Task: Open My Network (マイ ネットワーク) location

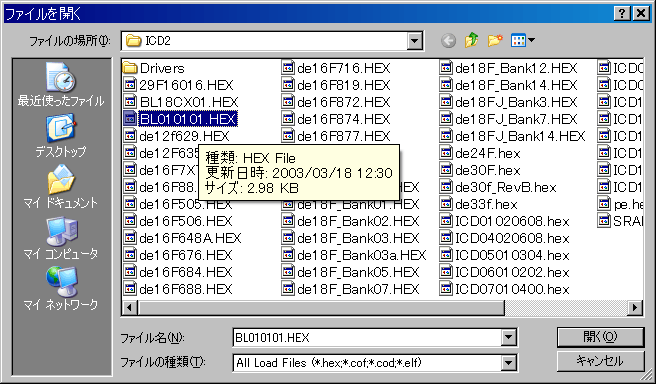Action: (61, 288)
